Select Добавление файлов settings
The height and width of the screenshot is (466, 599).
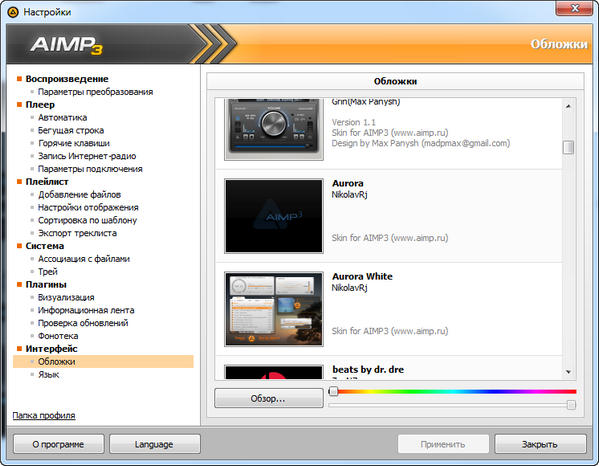click(79, 194)
